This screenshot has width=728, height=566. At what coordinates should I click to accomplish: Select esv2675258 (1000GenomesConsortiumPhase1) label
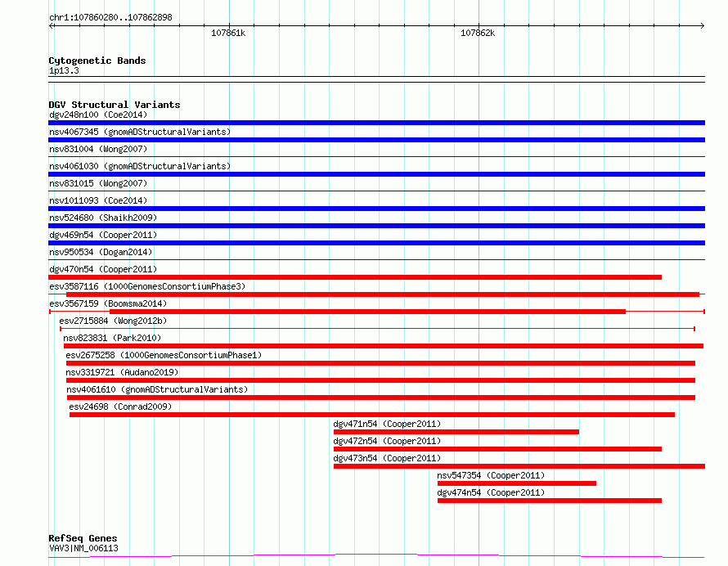[164, 355]
